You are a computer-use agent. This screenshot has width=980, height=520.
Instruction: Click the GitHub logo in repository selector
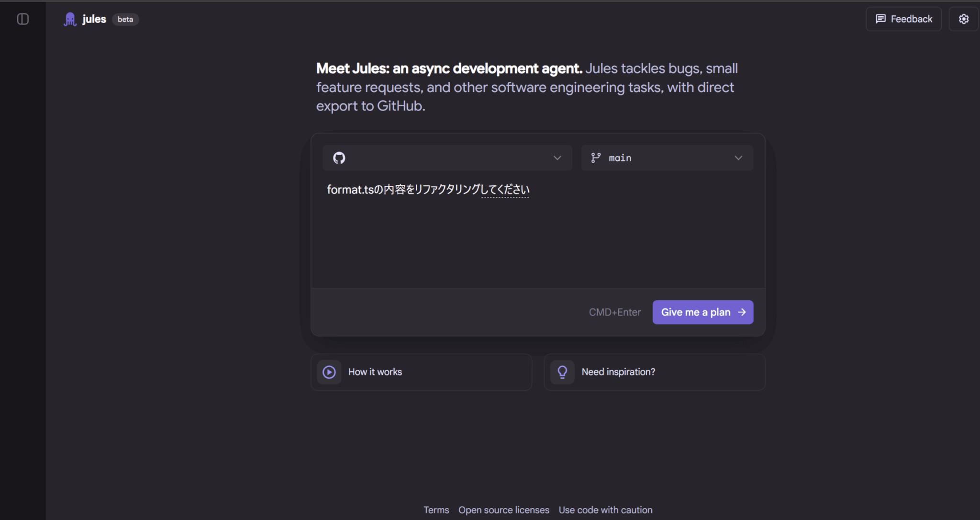[339, 158]
